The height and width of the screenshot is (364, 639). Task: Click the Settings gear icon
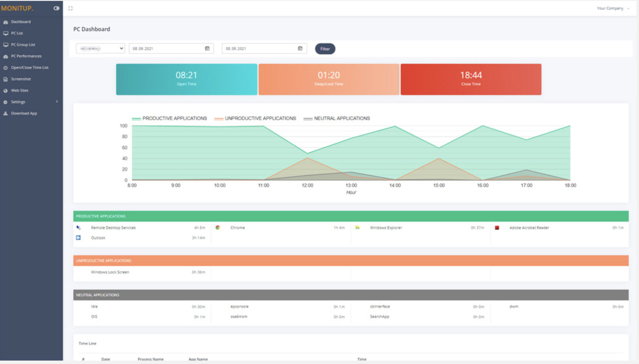5,102
